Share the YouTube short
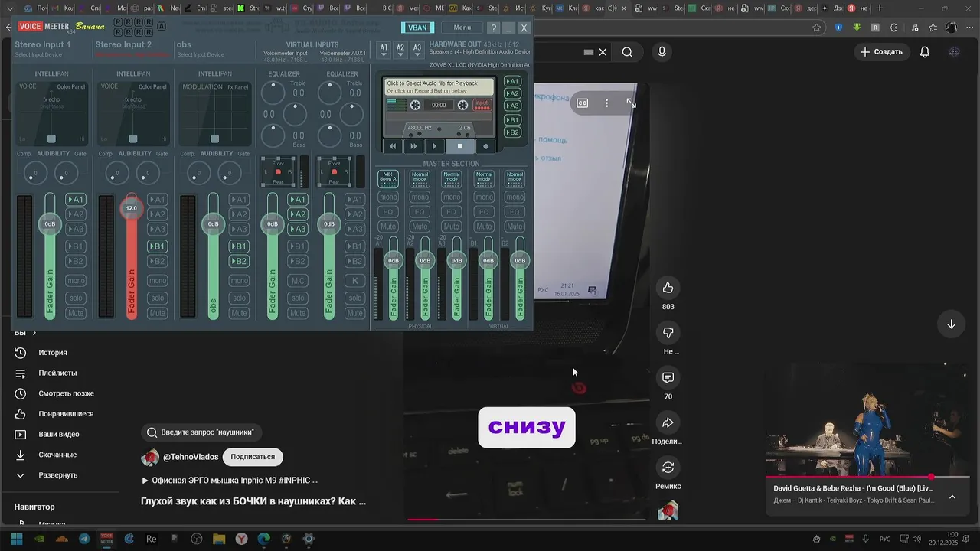This screenshot has width=980, height=551. (x=668, y=422)
